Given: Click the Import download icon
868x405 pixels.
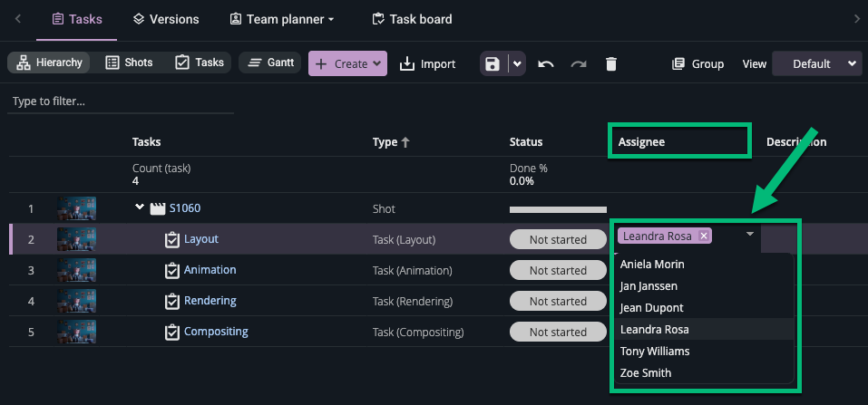Looking at the screenshot, I should point(407,64).
